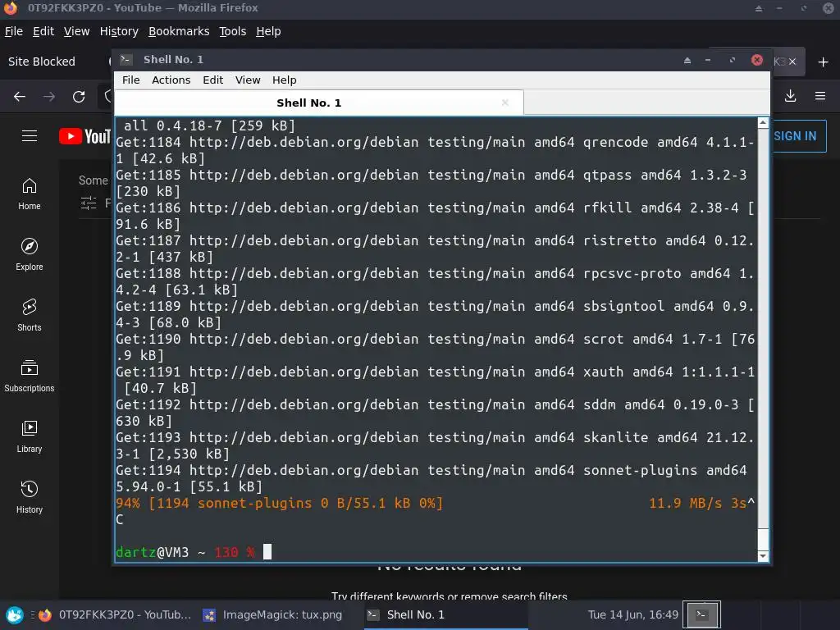Open the Shorts section in YouTube
The height and width of the screenshot is (630, 840).
tap(29, 316)
